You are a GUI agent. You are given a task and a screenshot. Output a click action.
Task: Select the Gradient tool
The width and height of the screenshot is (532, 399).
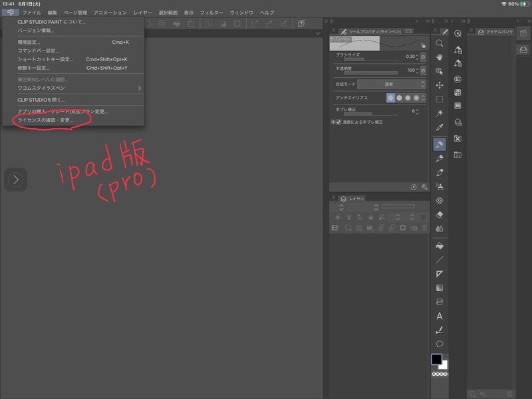(440, 288)
